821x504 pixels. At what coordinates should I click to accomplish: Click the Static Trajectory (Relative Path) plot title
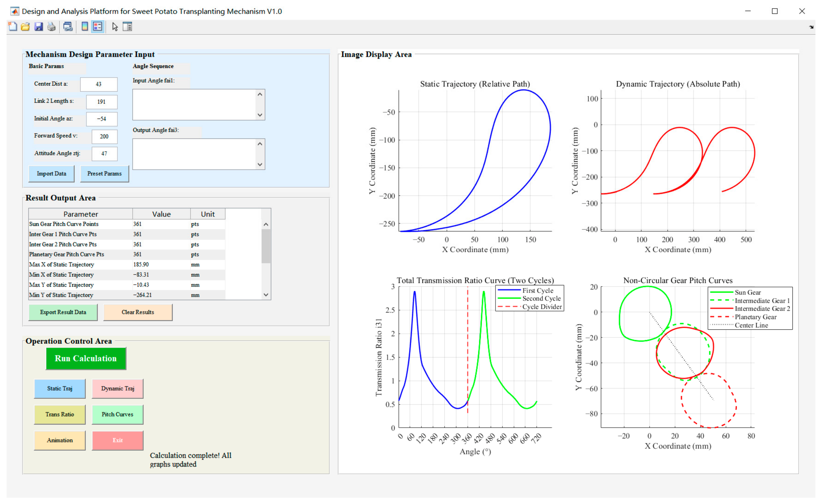click(x=475, y=84)
